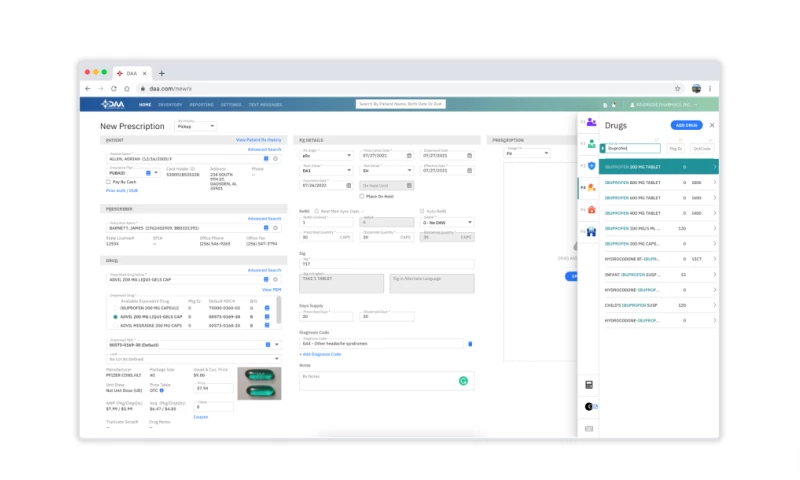This screenshot has height=480, width=800.
Task: Open the F5 pharmacy house icon
Action: [592, 210]
